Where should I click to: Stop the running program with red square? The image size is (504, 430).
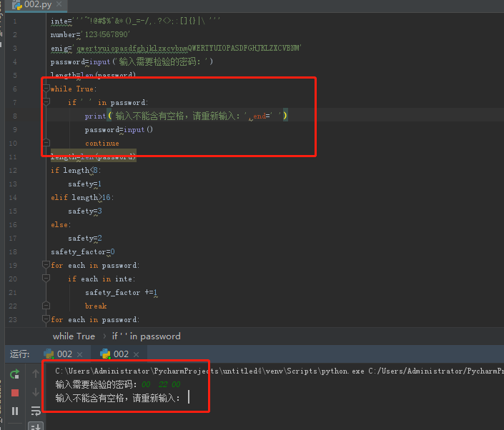[14, 392]
